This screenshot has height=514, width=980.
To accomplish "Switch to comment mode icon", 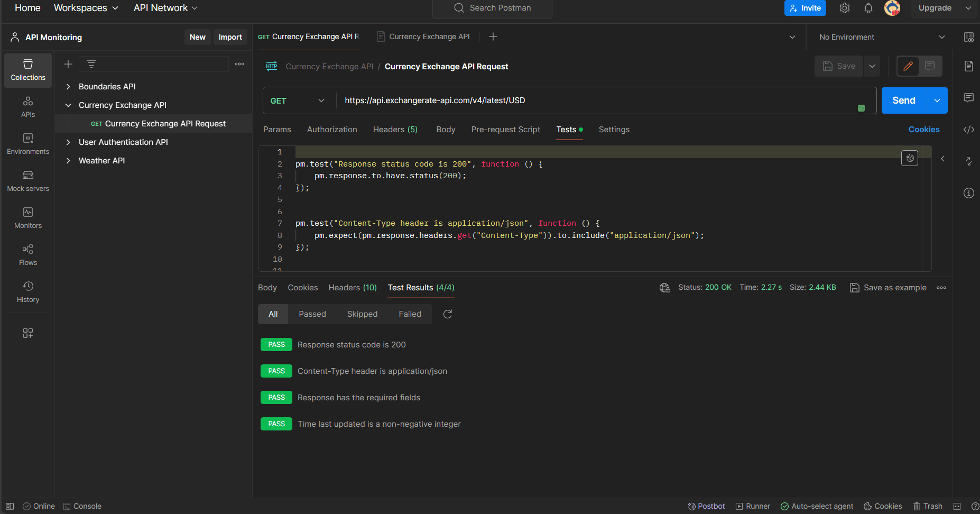I will [x=930, y=66].
